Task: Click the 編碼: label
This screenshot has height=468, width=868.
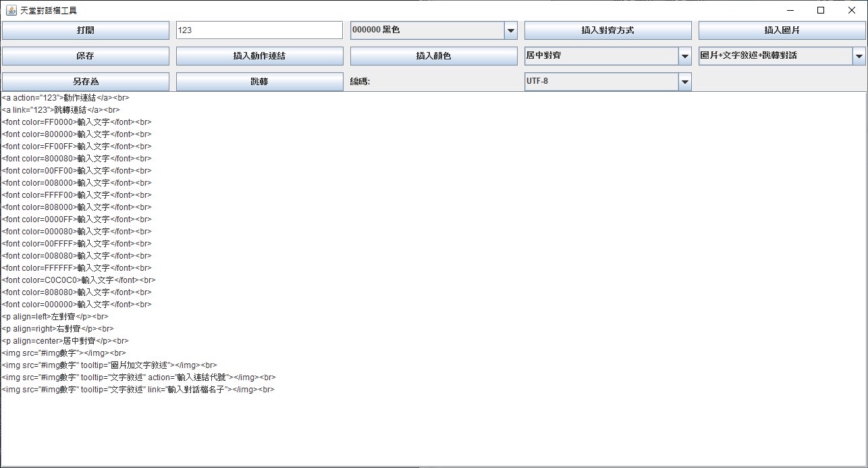Action: (x=360, y=82)
